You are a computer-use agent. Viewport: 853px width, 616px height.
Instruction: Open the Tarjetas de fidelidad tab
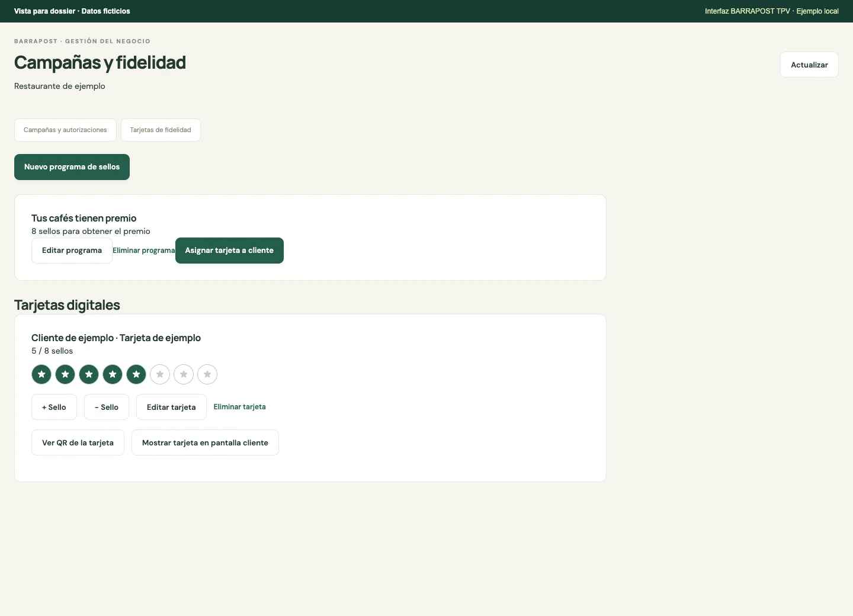tap(161, 130)
